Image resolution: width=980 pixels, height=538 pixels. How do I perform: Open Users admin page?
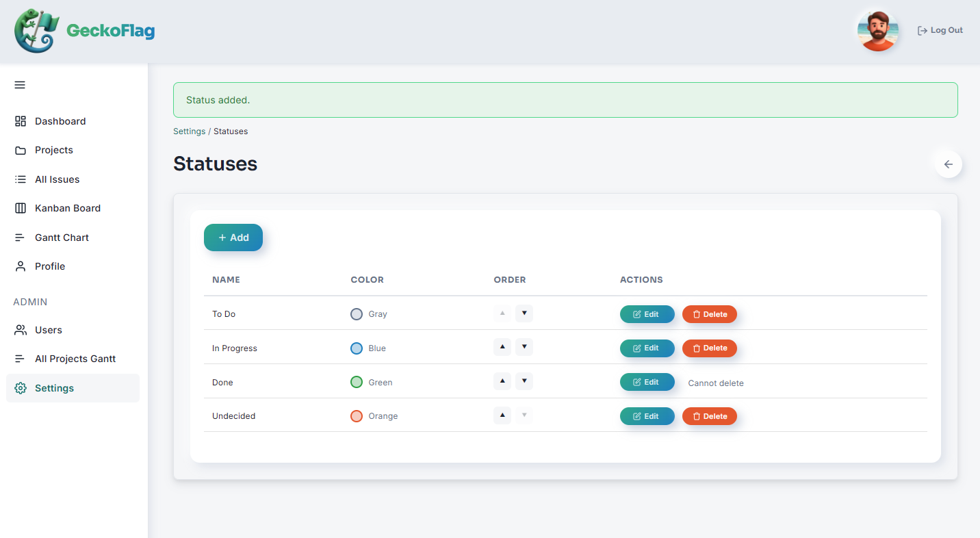pos(73,330)
